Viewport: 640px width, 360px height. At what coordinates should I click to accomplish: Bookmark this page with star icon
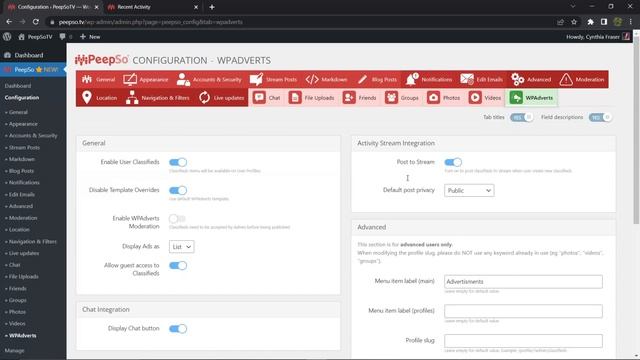pos(574,22)
